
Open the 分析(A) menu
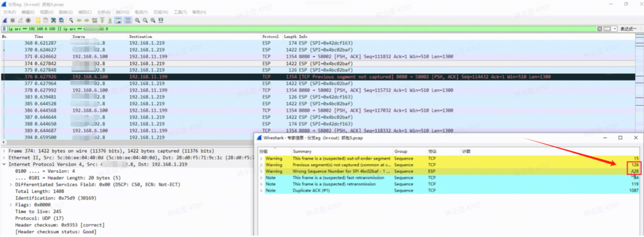[104, 12]
